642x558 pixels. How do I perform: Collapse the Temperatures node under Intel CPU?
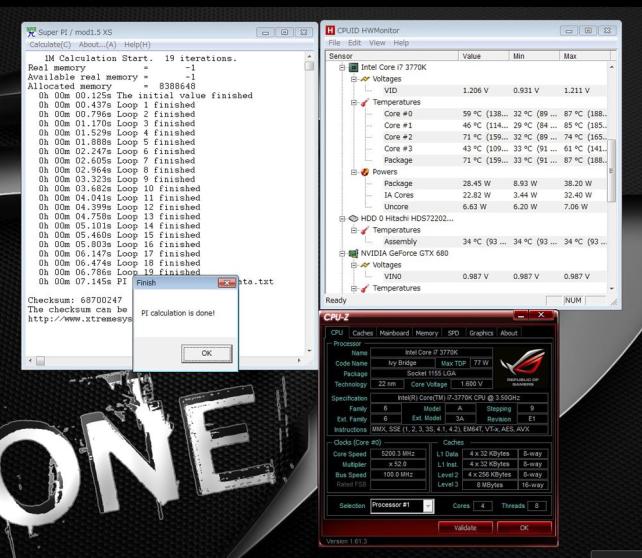[x=354, y=102]
